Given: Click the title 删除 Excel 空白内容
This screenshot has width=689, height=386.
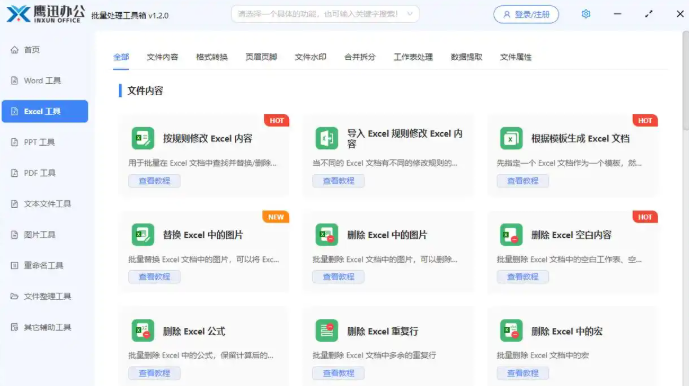Looking at the screenshot, I should coord(571,235).
